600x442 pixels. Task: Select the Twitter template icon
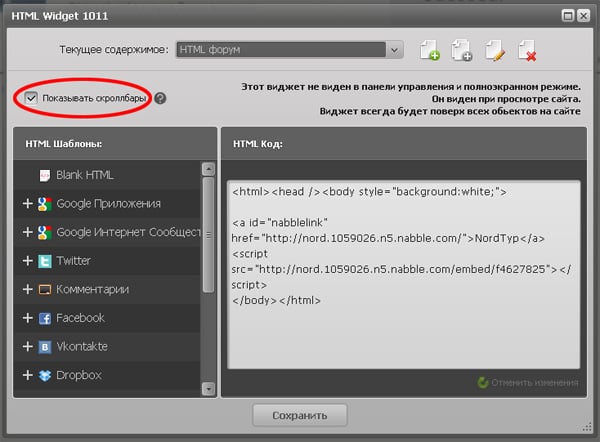(45, 261)
